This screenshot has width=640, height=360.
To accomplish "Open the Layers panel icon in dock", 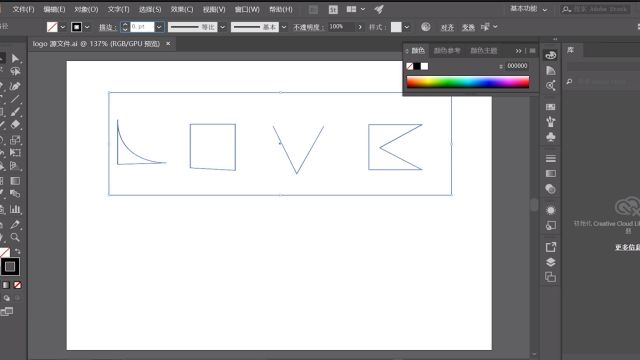I will (551, 262).
